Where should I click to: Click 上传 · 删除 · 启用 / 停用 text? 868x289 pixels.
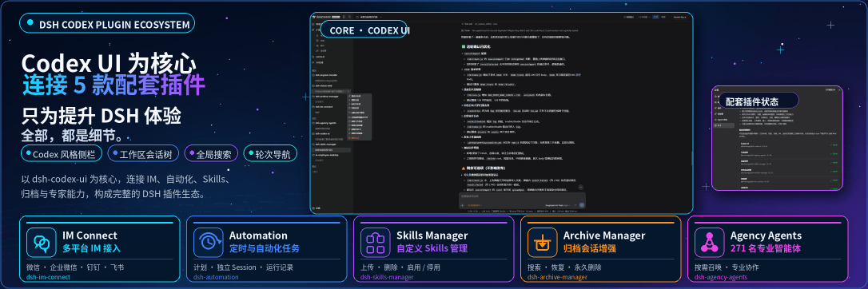tap(400, 267)
